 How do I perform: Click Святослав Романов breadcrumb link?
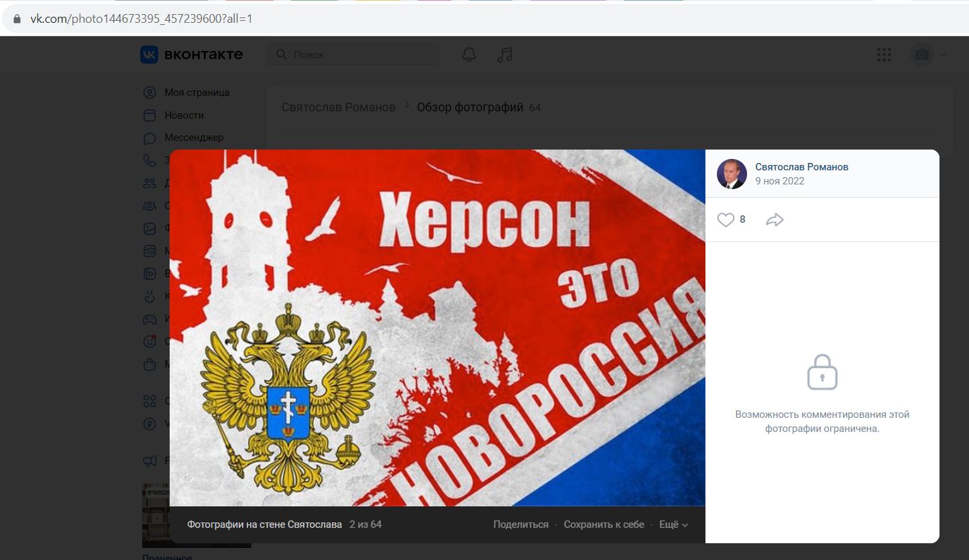338,107
